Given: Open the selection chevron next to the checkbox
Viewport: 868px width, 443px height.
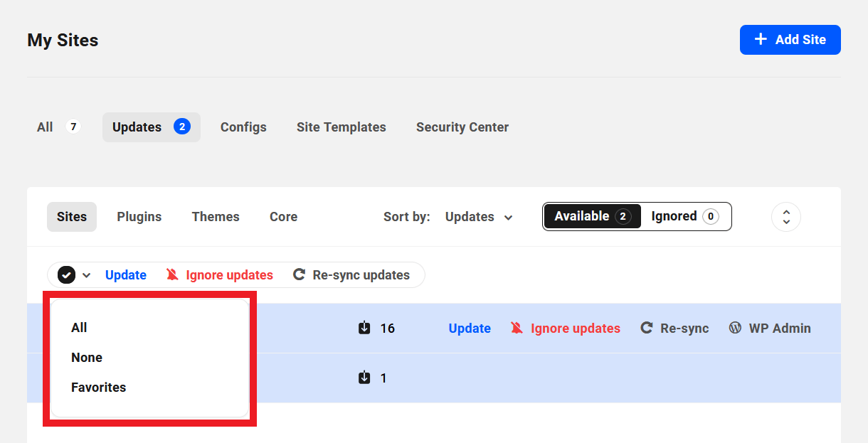Looking at the screenshot, I should coord(87,275).
